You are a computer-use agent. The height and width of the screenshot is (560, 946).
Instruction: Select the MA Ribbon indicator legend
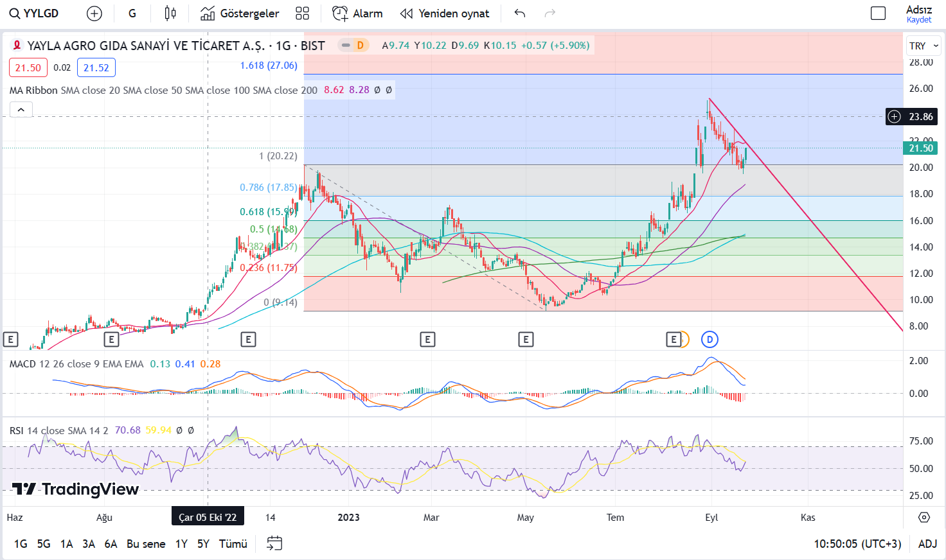coord(33,91)
